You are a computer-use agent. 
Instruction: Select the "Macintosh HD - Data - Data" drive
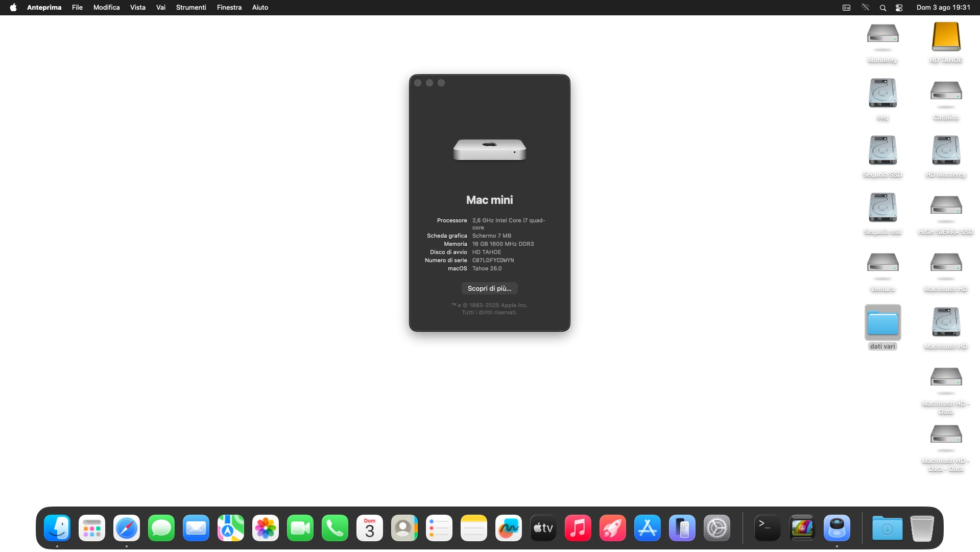[946, 438]
